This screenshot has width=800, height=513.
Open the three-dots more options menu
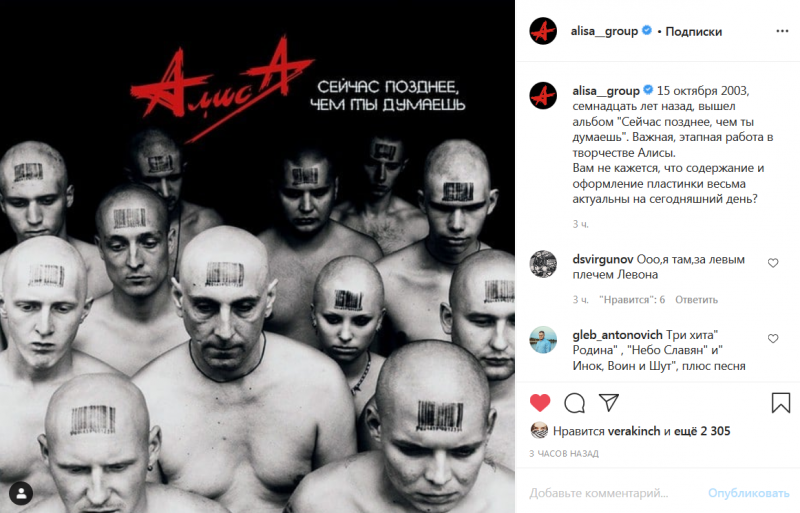[782, 31]
